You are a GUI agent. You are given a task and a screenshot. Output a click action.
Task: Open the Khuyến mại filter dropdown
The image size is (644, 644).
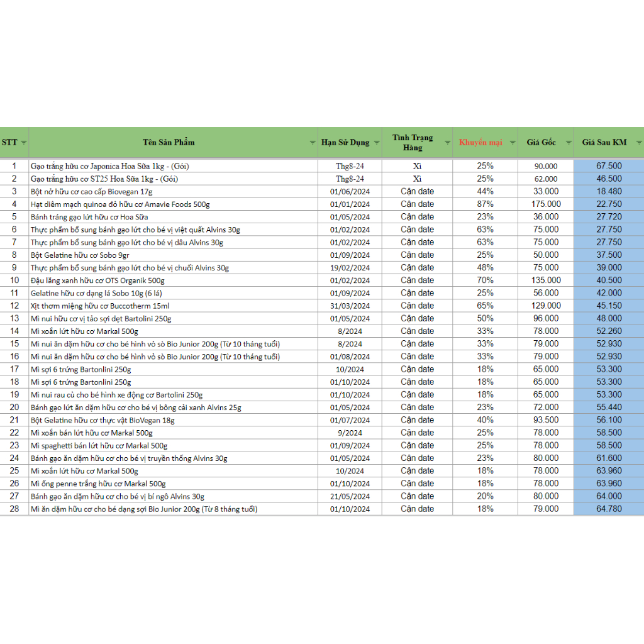coord(513,143)
